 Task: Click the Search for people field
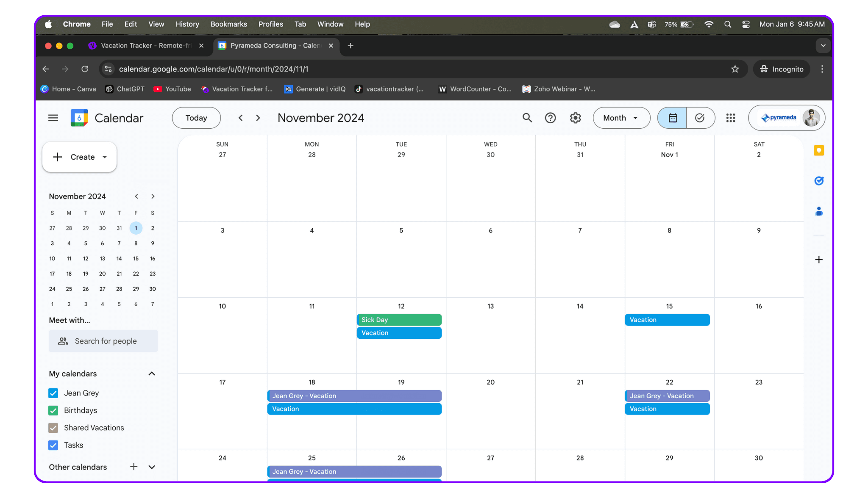pos(103,341)
